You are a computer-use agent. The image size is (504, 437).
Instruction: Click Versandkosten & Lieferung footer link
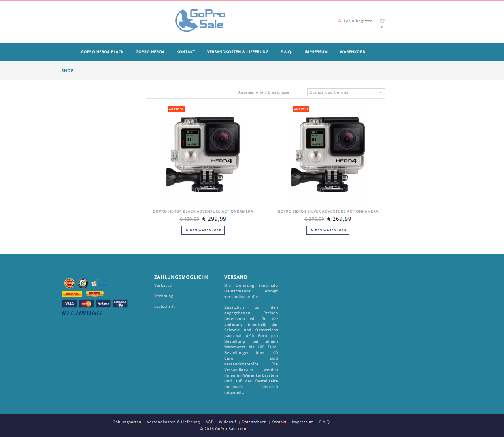173,422
